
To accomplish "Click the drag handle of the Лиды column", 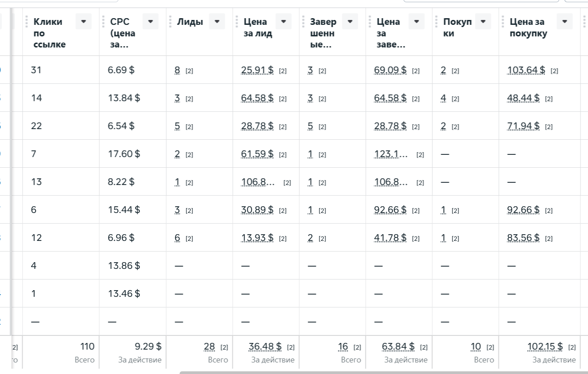I will coord(170,21).
